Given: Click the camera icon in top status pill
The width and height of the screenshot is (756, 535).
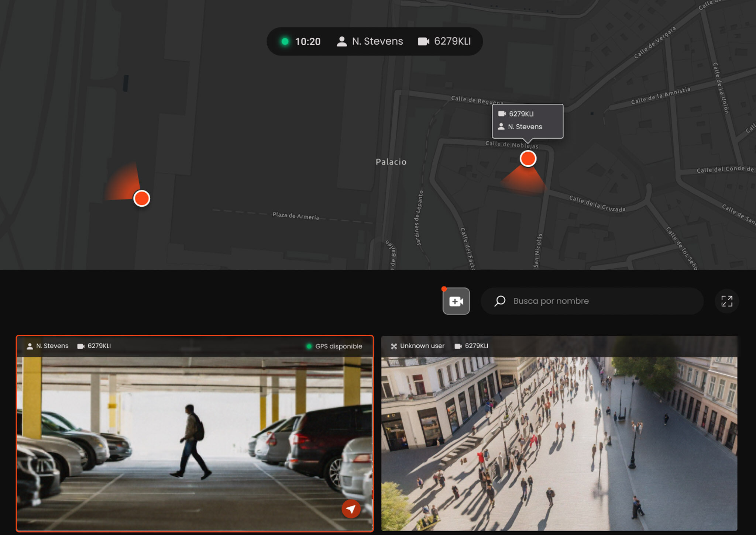Looking at the screenshot, I should click(423, 41).
